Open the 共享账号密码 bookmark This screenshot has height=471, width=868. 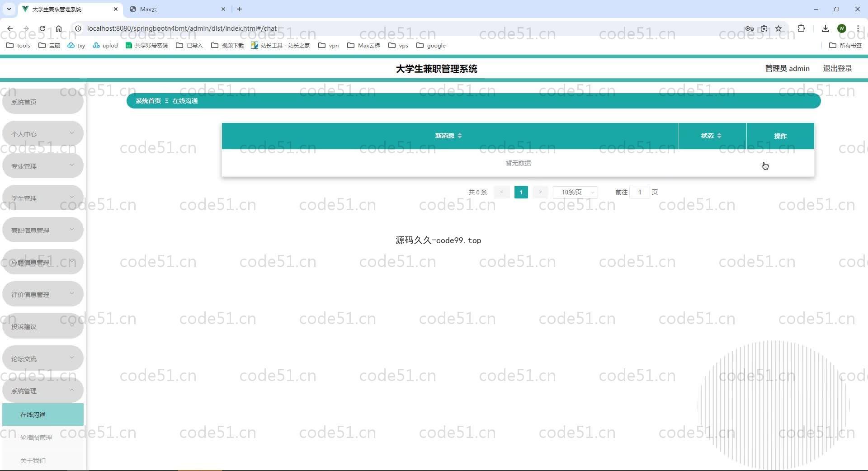(x=146, y=45)
